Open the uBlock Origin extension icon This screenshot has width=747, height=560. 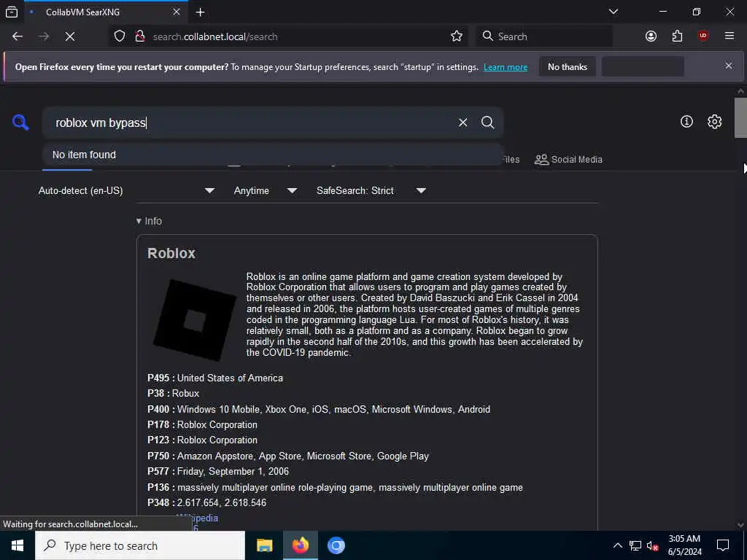click(x=703, y=36)
